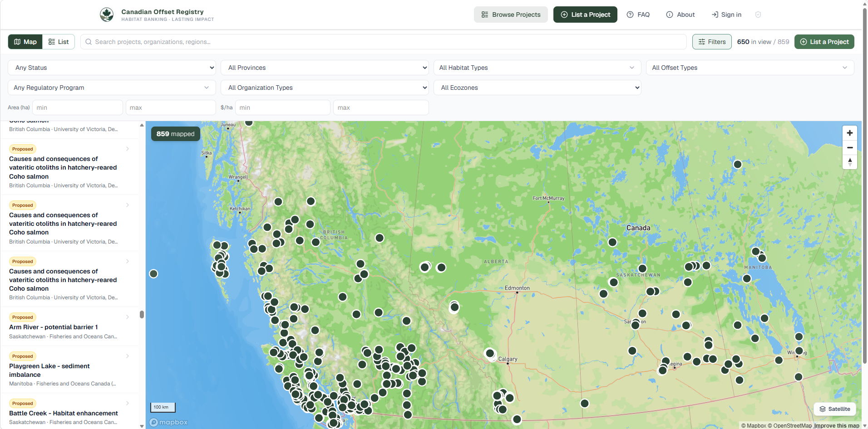Viewport: 868px width, 429px height.
Task: Click the project list scrollbar thumb
Action: tap(142, 314)
